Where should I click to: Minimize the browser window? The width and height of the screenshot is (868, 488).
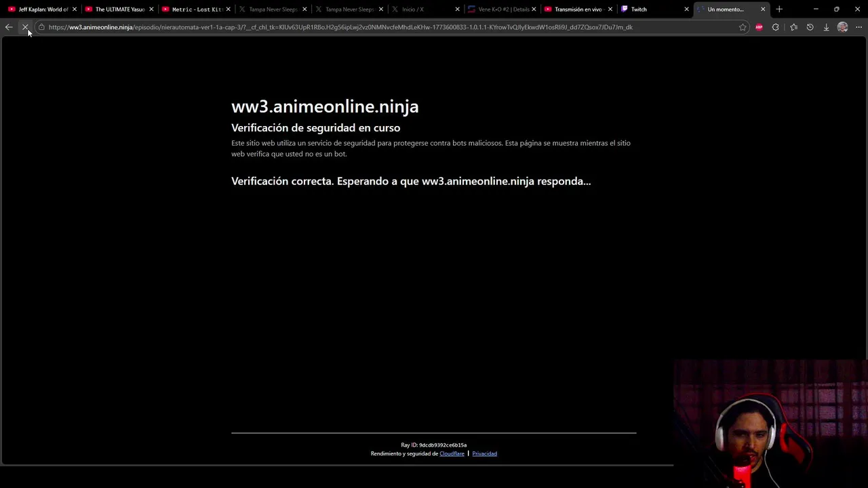click(x=816, y=9)
